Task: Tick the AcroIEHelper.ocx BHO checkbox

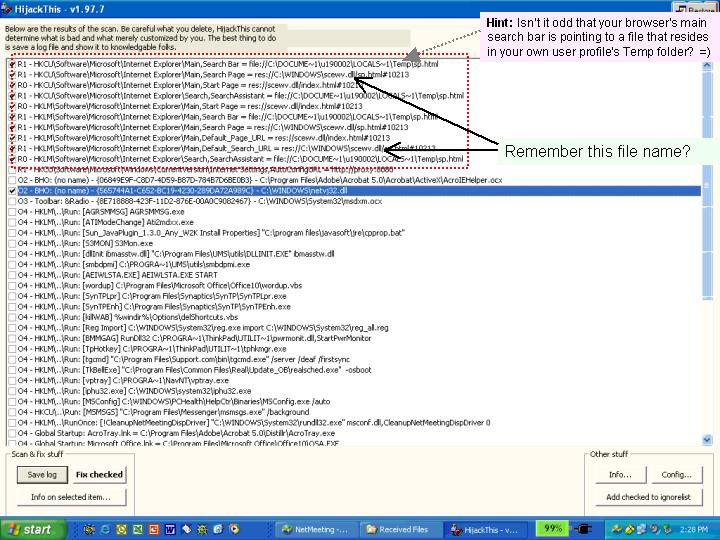Action: coord(12,180)
